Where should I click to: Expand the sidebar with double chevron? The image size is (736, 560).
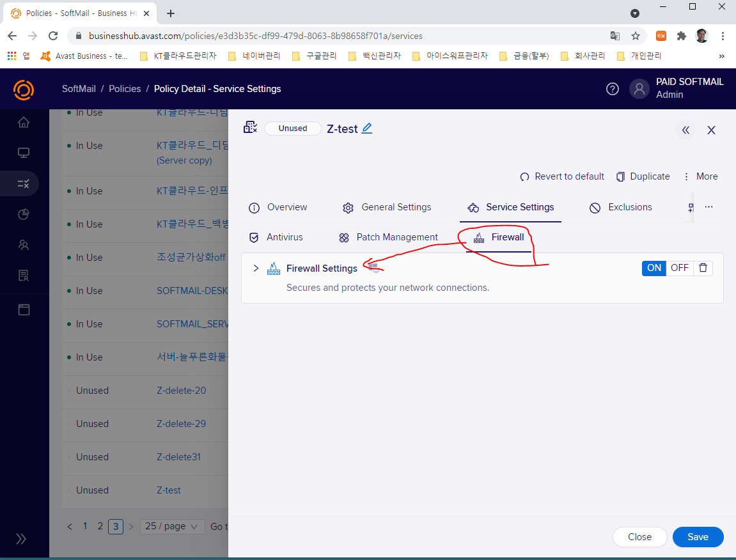tap(21, 538)
